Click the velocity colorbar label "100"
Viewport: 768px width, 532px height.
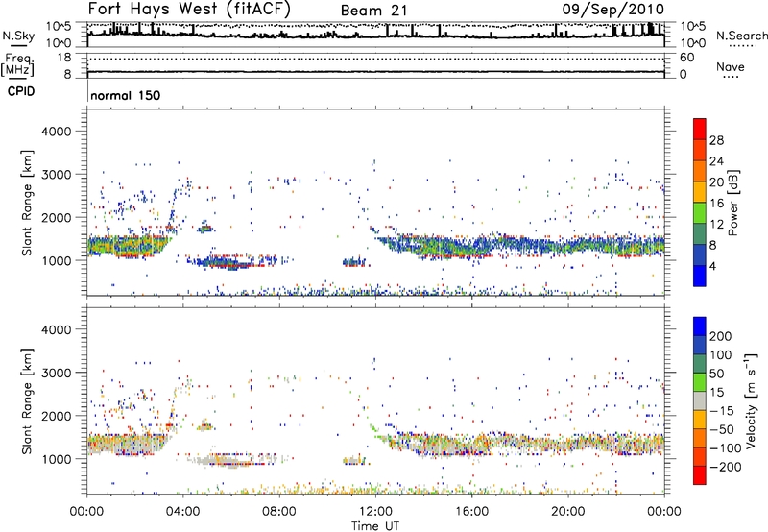[721, 355]
